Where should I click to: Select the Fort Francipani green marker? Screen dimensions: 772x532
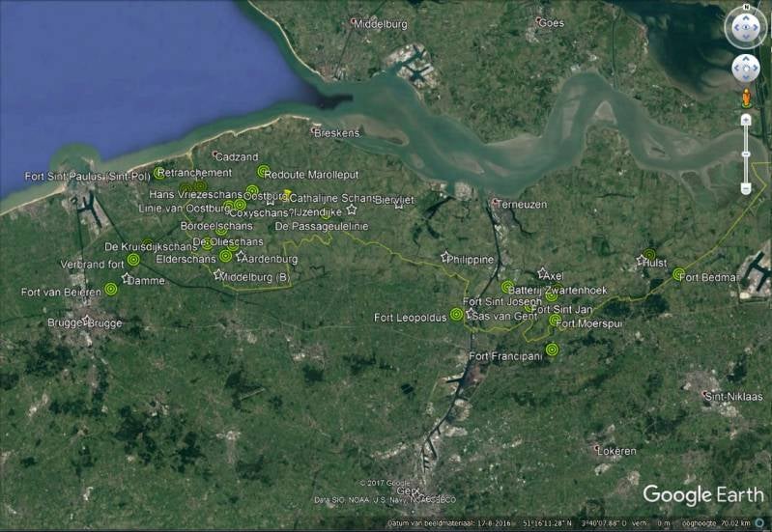[552, 350]
